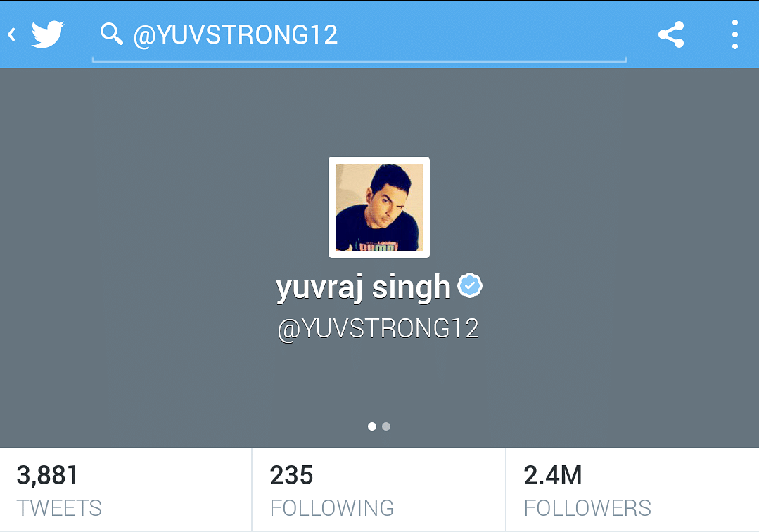This screenshot has height=532, width=759.
Task: Open the three-dot overflow menu
Action: pos(735,34)
